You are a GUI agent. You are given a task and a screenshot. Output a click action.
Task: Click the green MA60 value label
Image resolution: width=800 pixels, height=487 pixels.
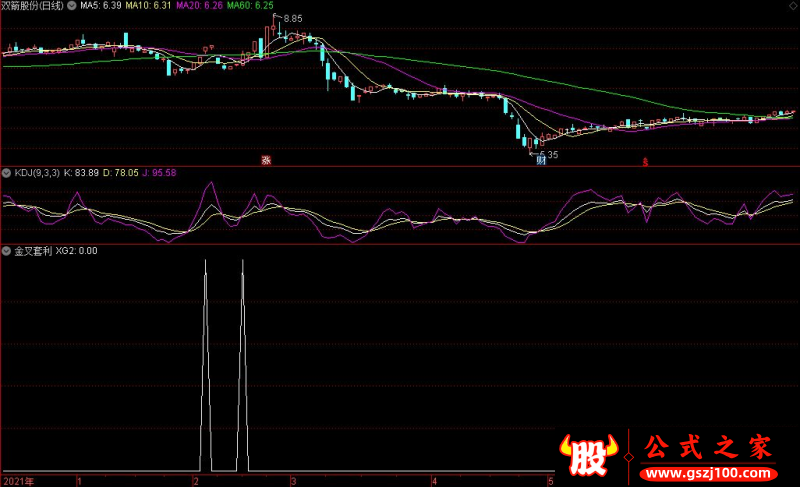click(x=250, y=6)
